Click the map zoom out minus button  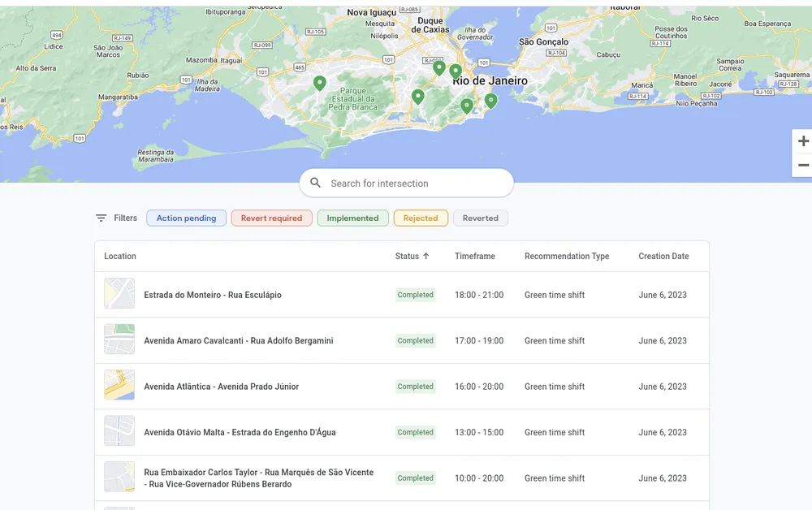pos(803,165)
